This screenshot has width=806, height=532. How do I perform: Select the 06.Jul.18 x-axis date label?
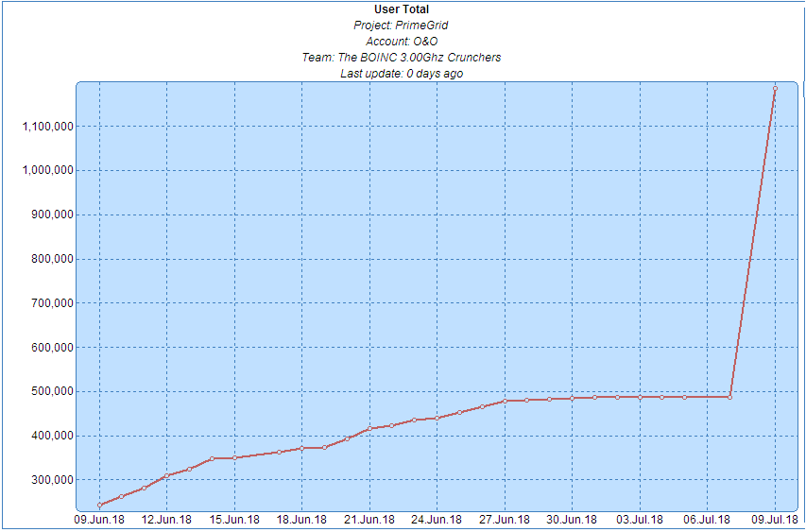click(708, 520)
